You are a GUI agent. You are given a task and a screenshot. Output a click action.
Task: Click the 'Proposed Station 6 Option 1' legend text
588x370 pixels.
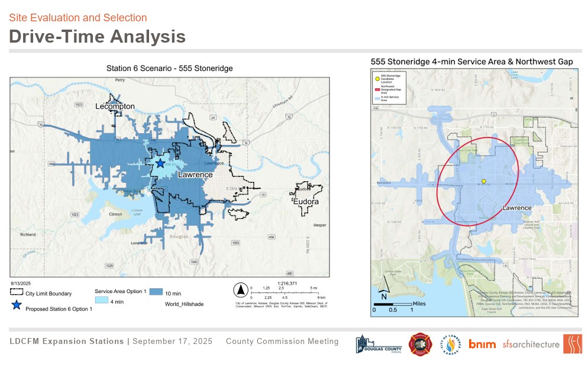coord(59,309)
